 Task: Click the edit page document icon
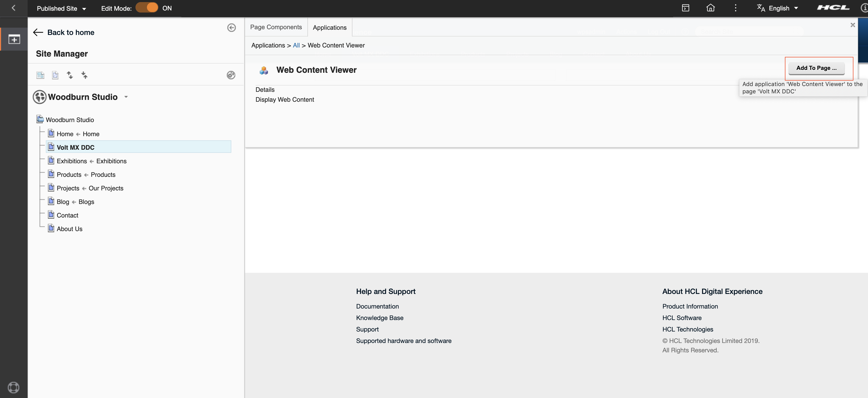(55, 75)
